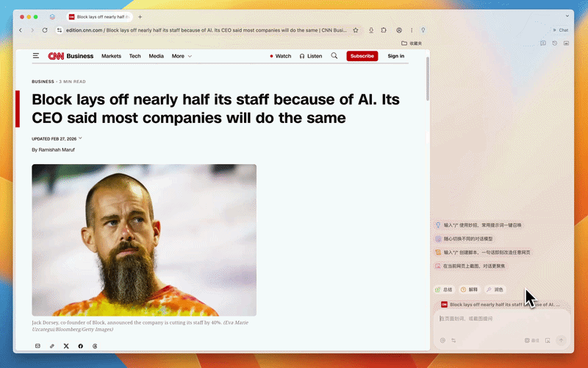
Task: Share article on Facebook
Action: click(x=80, y=346)
